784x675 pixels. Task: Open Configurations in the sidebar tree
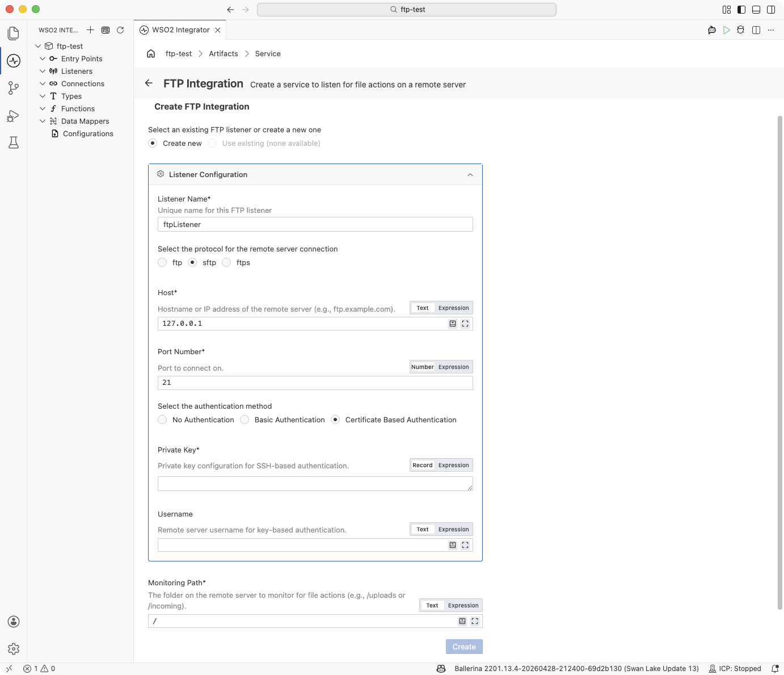[88, 133]
